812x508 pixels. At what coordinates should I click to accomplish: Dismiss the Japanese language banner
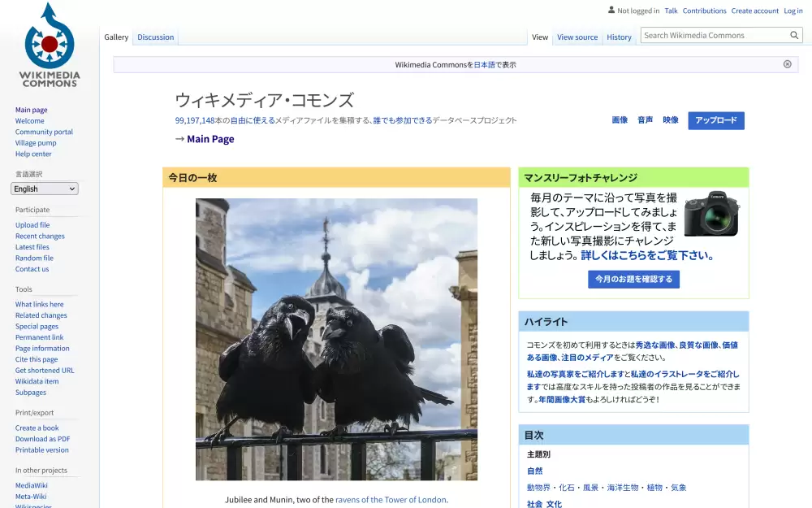click(x=787, y=64)
